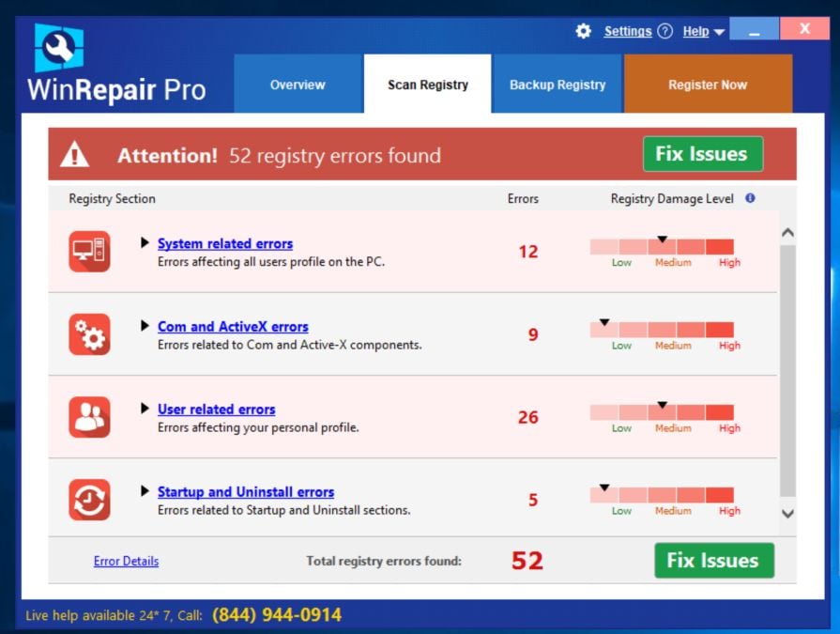Click the scroll down arrow of the list

[x=787, y=514]
